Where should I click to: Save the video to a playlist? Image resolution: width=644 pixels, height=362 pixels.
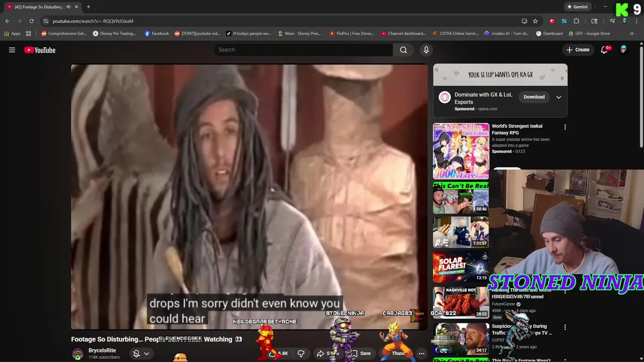[x=360, y=353]
